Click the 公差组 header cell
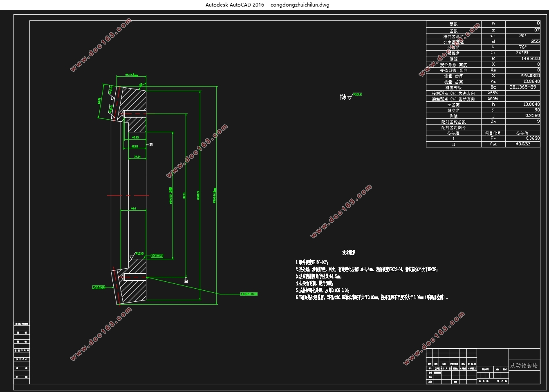549x392 pixels. coord(454,133)
